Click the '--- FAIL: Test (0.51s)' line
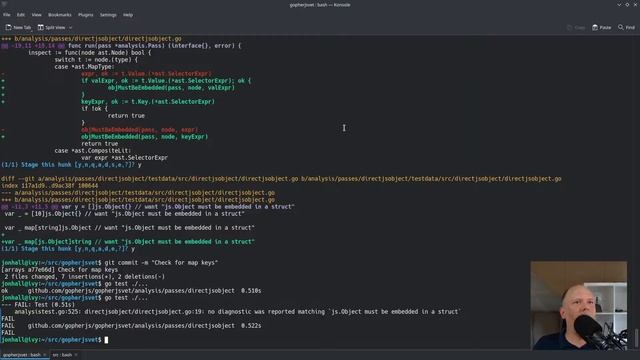Image resolution: width=640 pixels, height=360 pixels. pyautogui.click(x=38, y=304)
